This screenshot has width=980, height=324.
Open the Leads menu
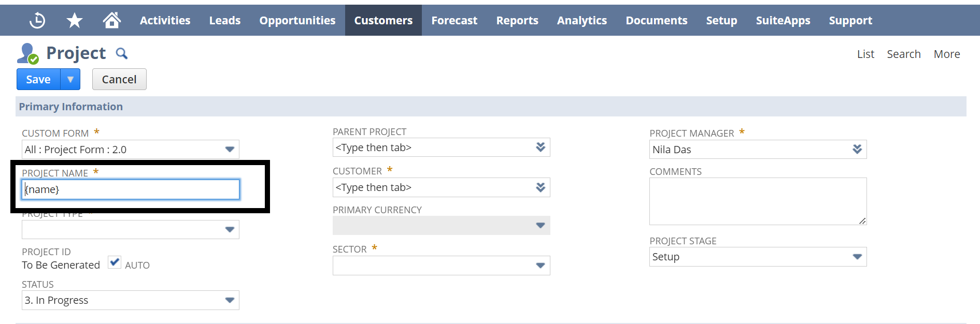pyautogui.click(x=225, y=20)
